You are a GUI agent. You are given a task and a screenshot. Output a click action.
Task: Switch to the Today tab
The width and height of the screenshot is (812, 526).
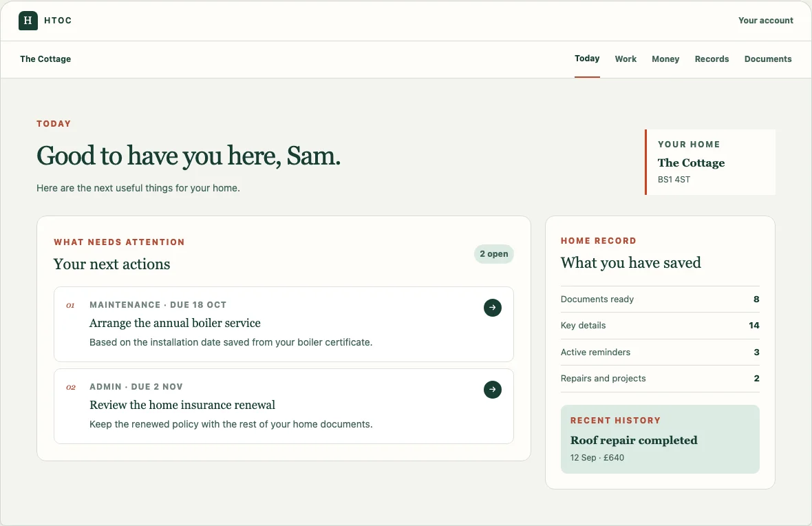click(587, 59)
